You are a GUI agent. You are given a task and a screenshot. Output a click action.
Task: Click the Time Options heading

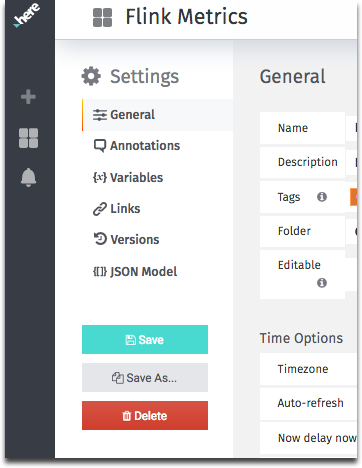click(301, 338)
